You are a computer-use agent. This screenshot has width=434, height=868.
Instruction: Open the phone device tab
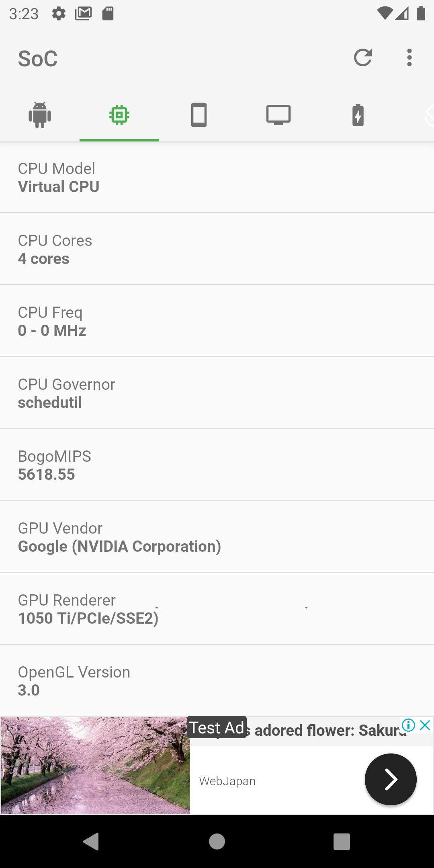[199, 115]
